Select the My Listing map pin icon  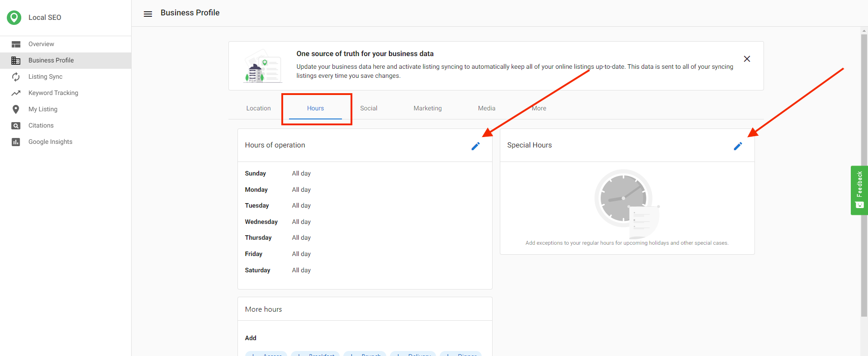click(x=16, y=109)
